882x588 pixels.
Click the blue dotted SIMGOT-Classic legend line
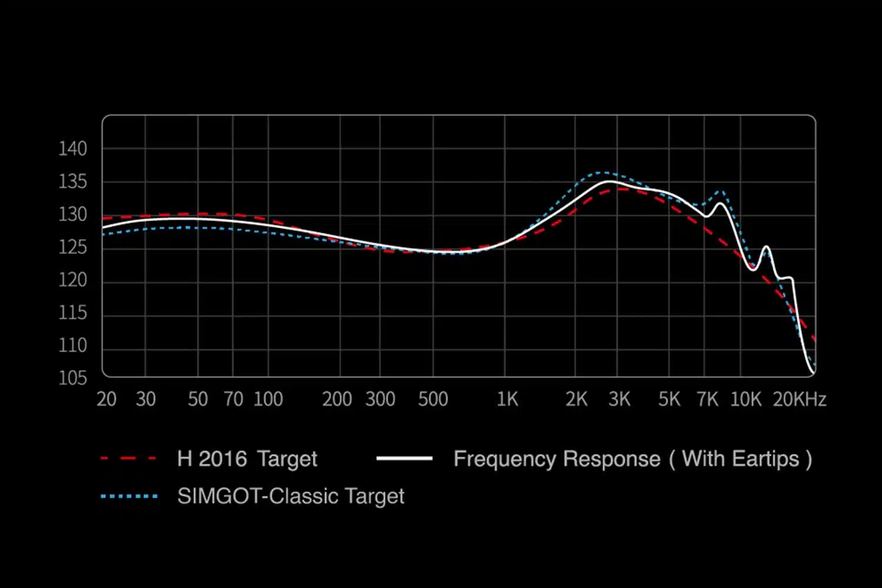pos(129,496)
